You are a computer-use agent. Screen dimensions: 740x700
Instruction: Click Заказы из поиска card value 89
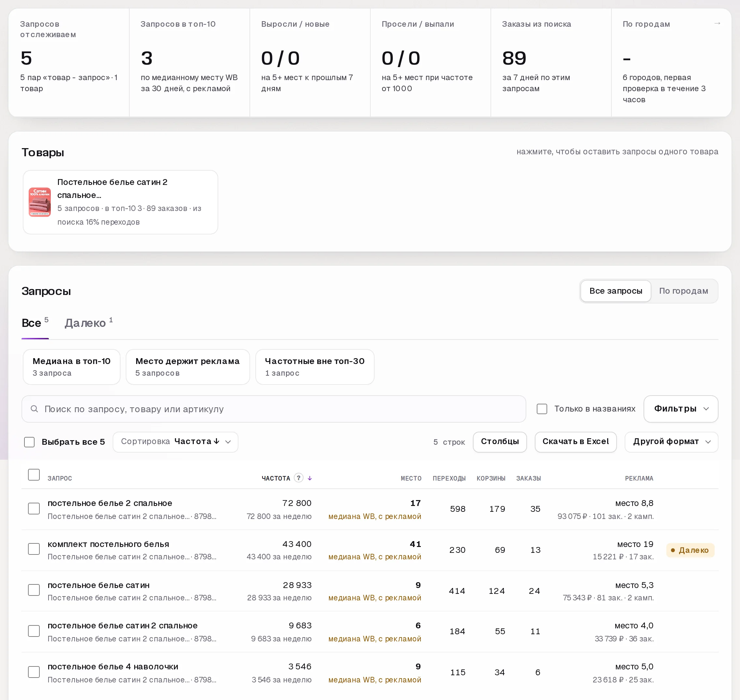514,58
